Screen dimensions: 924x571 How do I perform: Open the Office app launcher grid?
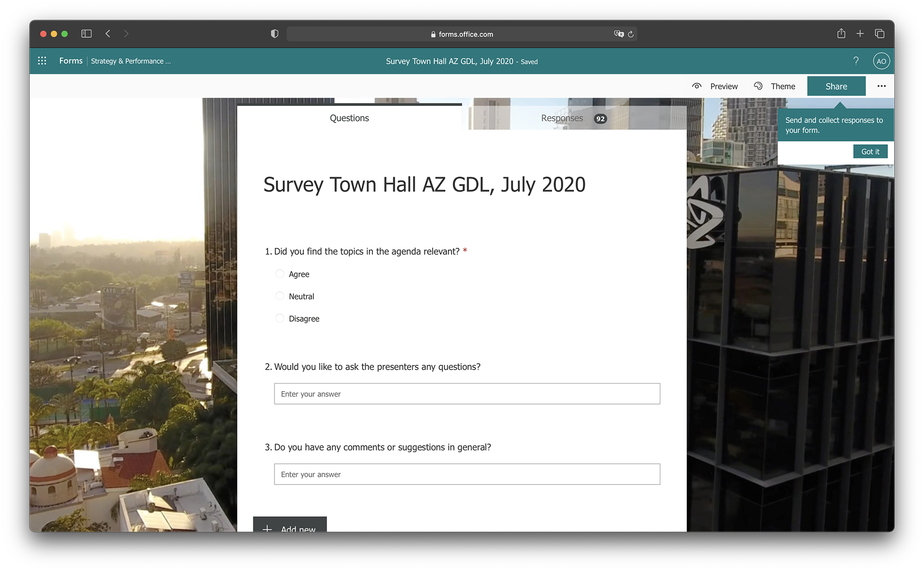[42, 61]
